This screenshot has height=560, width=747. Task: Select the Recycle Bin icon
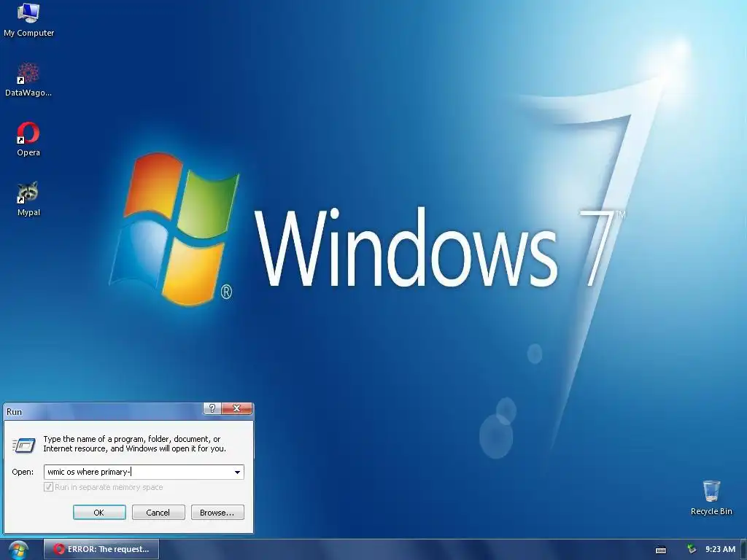(711, 497)
